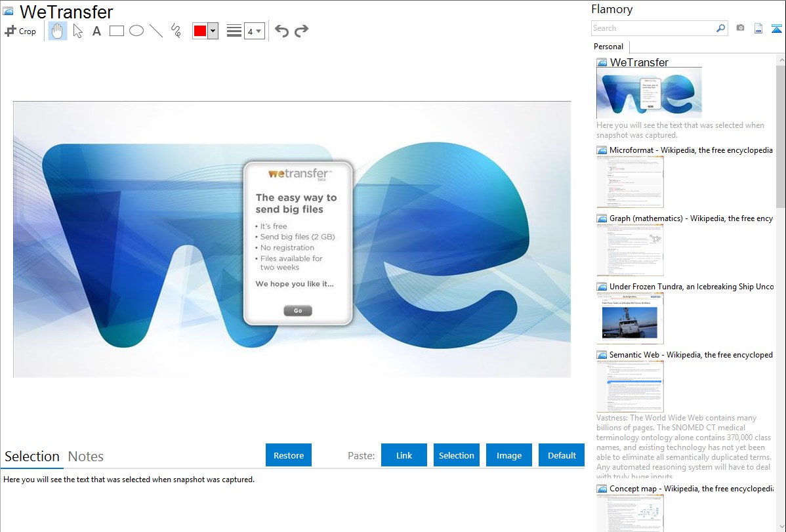Open the Microformat Wikipedia snapshot thumbnail

tap(630, 182)
